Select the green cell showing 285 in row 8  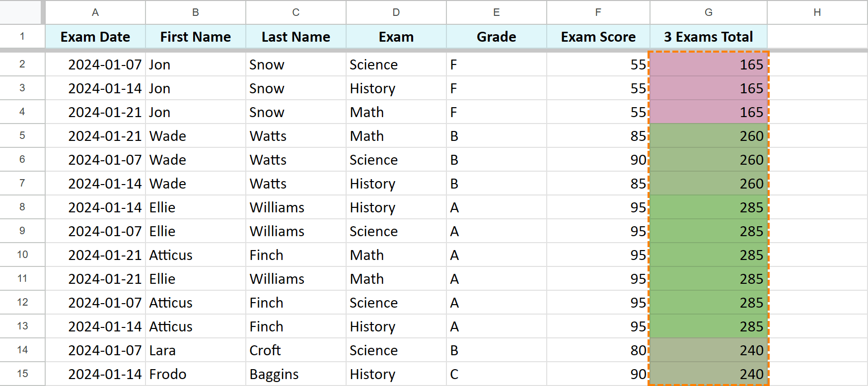click(x=709, y=207)
